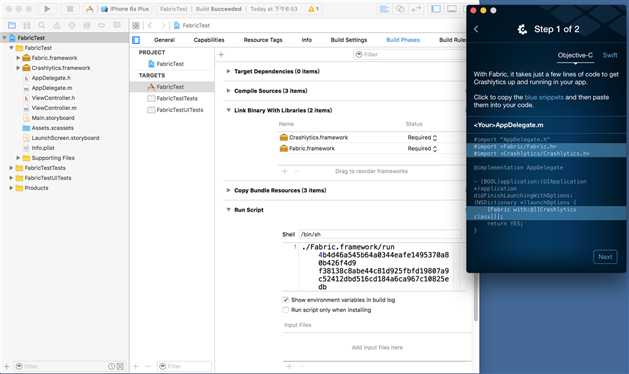Collapse the Run Script section

(x=228, y=209)
